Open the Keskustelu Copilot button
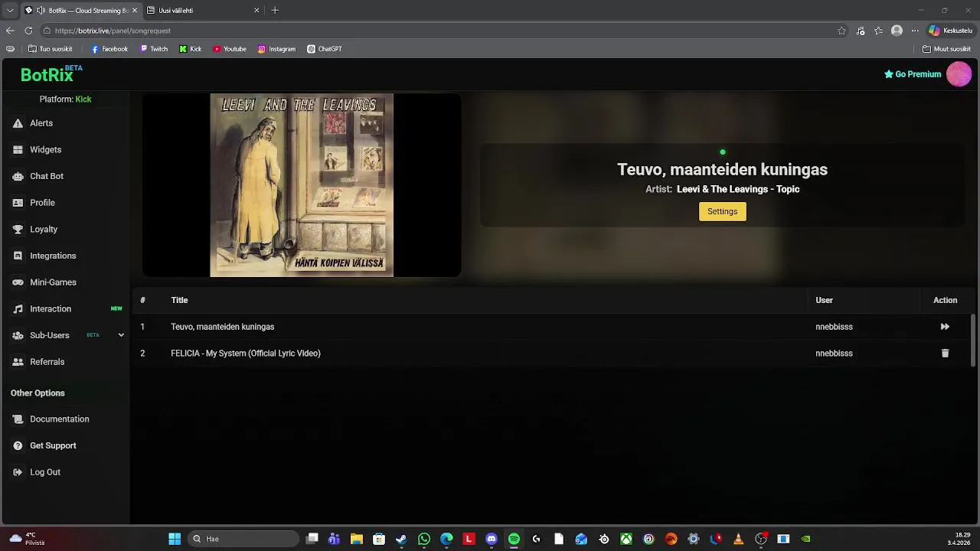 click(950, 31)
